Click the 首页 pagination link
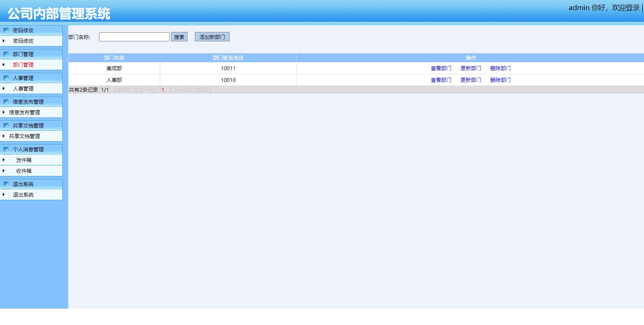 coord(122,90)
